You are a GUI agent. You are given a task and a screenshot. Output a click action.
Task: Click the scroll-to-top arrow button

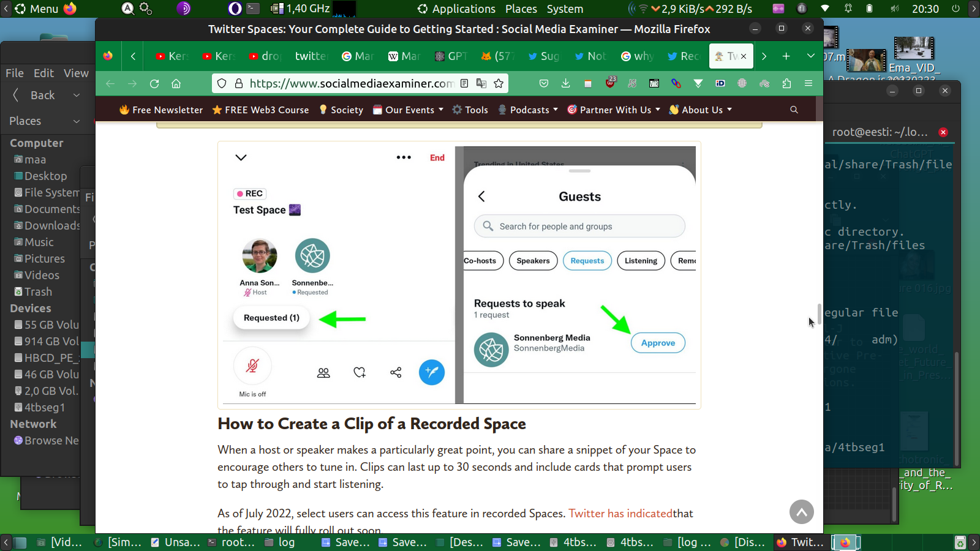(802, 512)
